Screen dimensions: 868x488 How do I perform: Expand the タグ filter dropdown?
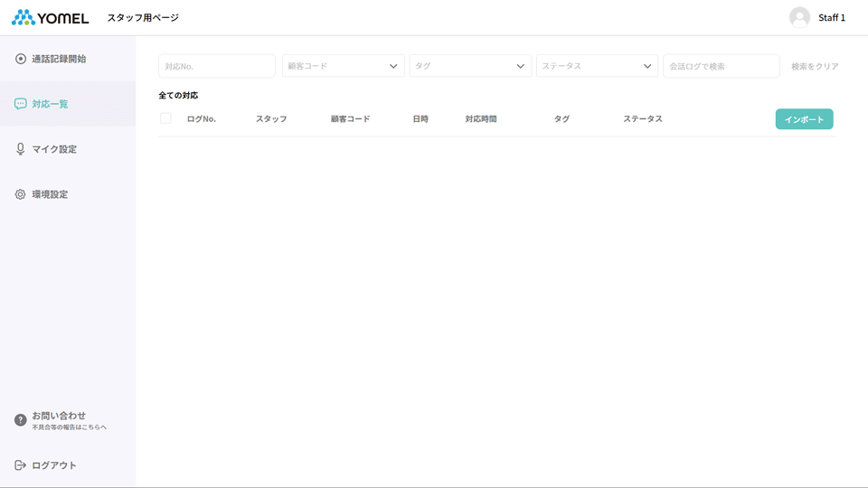(470, 66)
